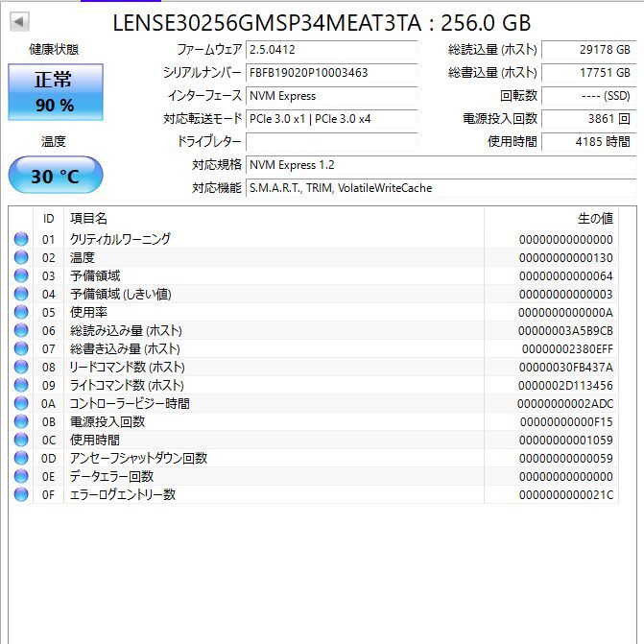The image size is (644, 644).
Task: Click the status orb for row 09 ライトコマンド数
Action: point(21,385)
